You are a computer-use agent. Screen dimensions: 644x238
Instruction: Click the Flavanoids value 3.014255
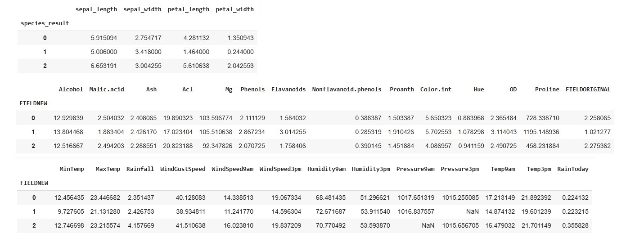click(x=293, y=132)
